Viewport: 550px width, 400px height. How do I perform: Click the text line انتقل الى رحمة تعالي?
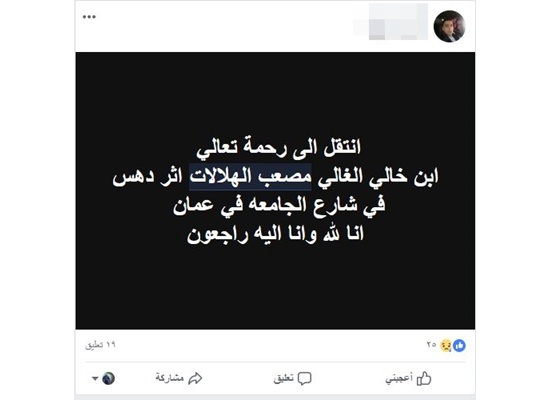(x=279, y=147)
